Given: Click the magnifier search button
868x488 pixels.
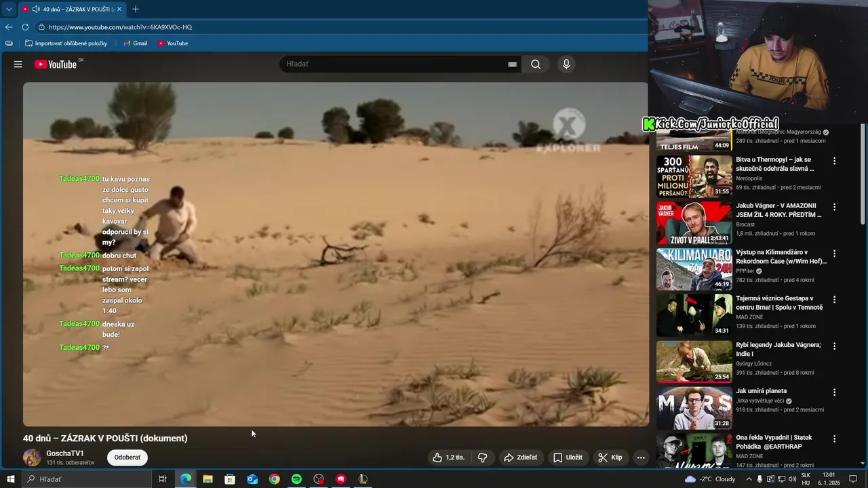Looking at the screenshot, I should (x=536, y=64).
